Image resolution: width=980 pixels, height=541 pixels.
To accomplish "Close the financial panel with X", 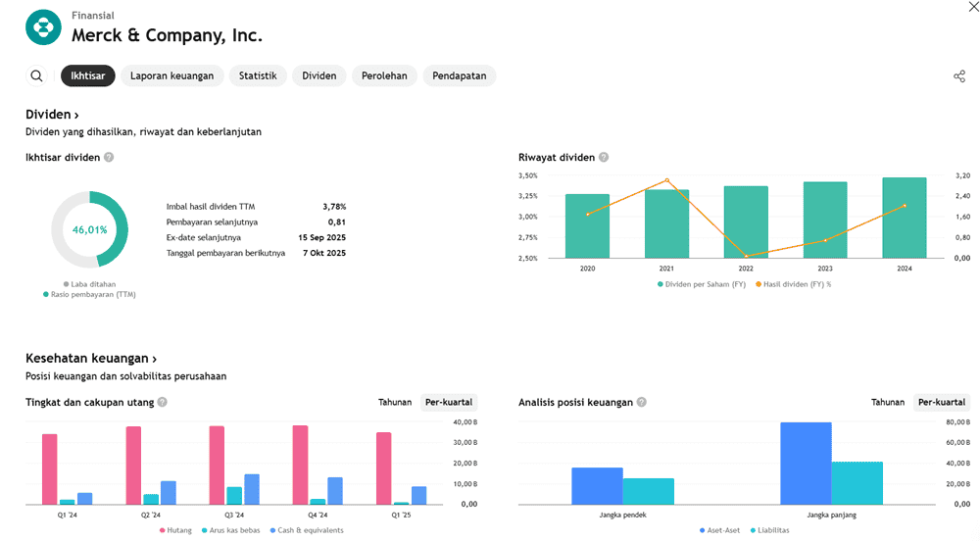I will 973,6.
